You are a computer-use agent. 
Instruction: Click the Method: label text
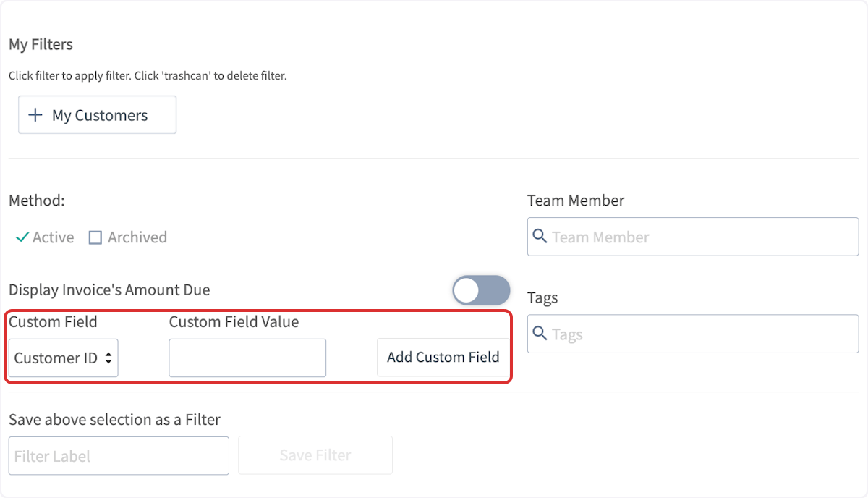click(x=37, y=201)
